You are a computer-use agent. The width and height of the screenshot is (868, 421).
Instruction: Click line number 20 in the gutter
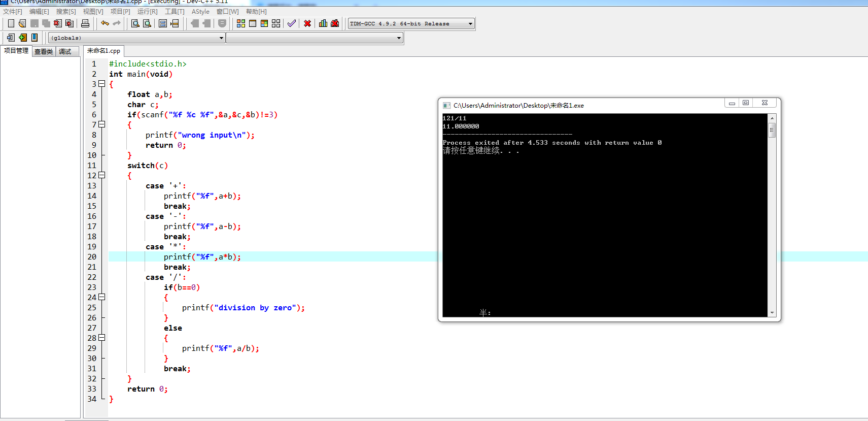(x=92, y=256)
